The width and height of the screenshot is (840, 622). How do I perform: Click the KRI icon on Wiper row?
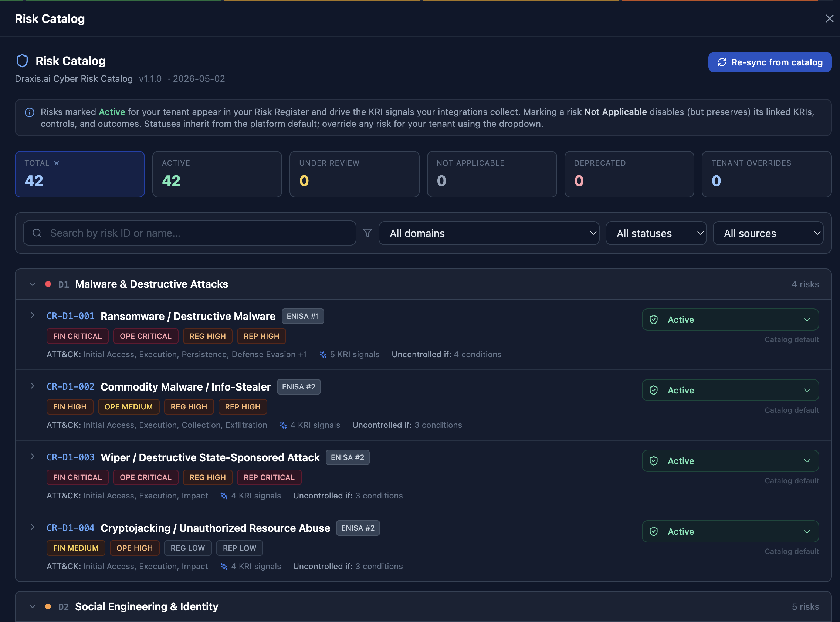click(x=224, y=496)
